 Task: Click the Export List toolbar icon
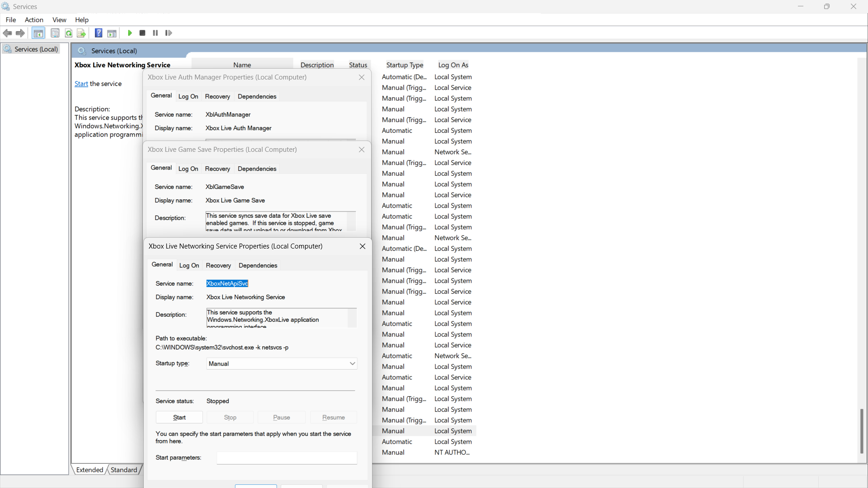coord(81,33)
